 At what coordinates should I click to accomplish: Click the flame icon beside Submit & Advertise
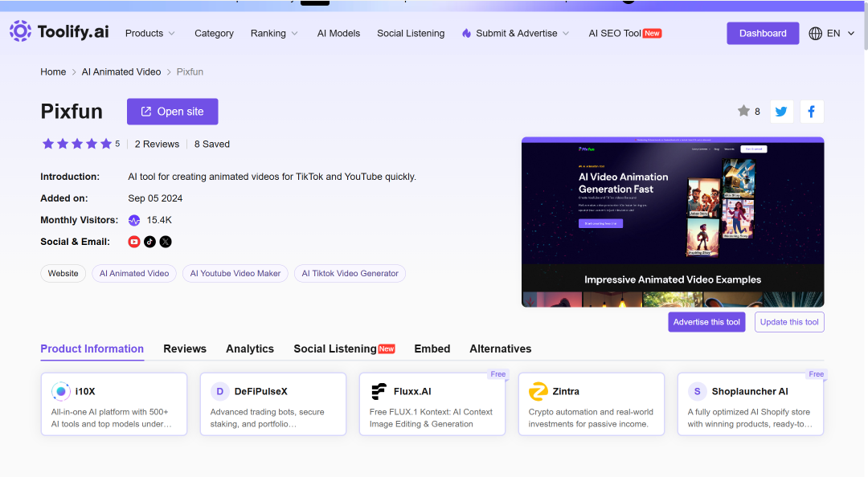click(466, 33)
